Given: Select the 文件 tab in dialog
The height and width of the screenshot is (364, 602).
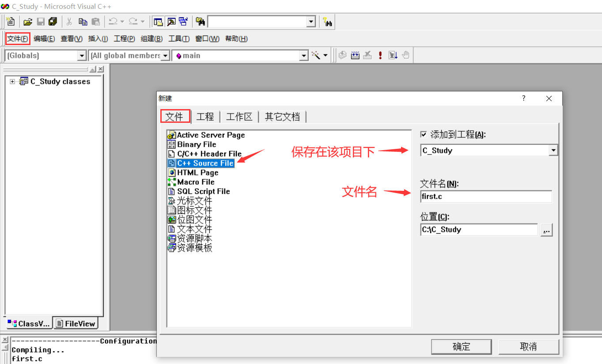Looking at the screenshot, I should coord(174,117).
